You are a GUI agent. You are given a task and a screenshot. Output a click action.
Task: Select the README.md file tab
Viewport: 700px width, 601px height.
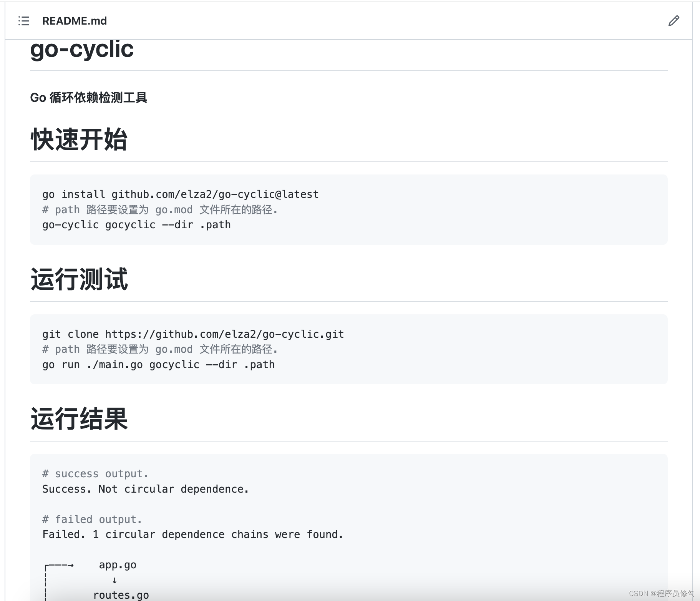(75, 21)
